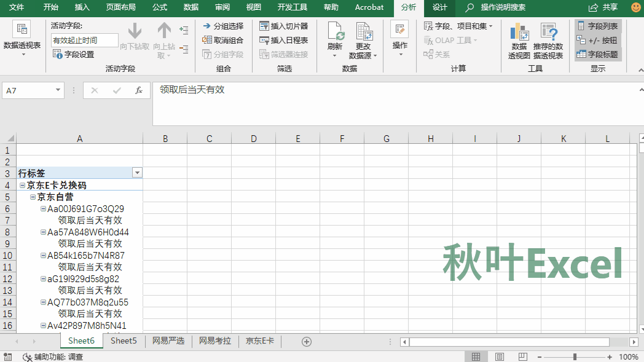Switch to the 设计 ribbon tab
Viewport: 644px width, 362px height.
point(440,7)
